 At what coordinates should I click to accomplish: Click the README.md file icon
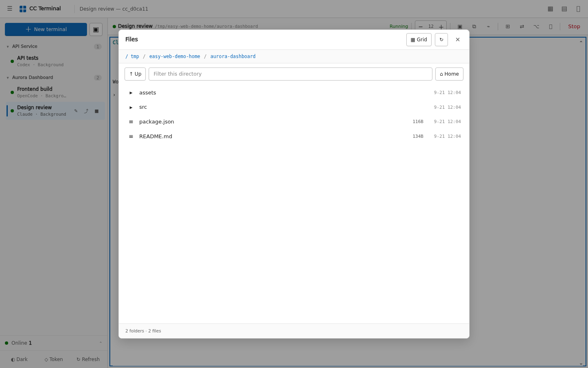(x=131, y=137)
